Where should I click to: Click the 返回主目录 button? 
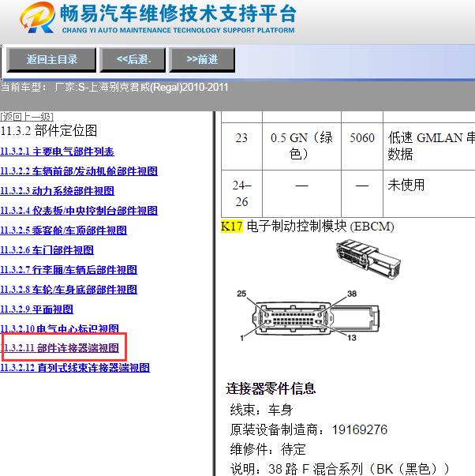click(x=51, y=59)
